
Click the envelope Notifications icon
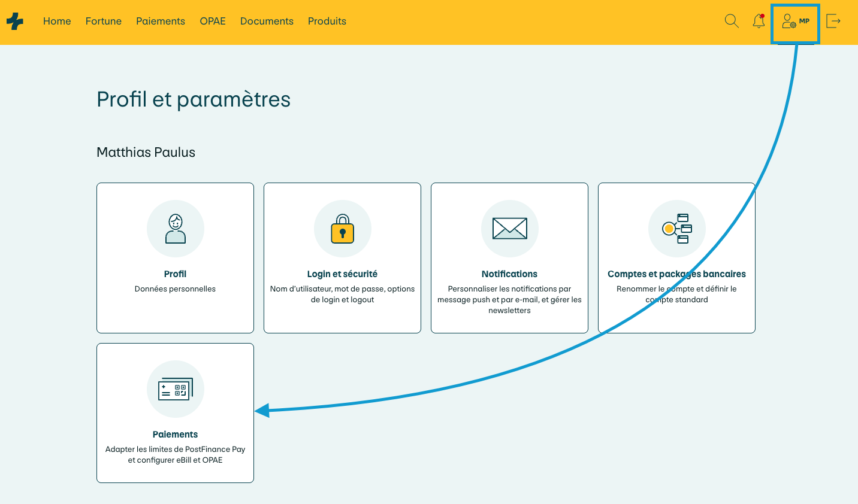click(509, 229)
